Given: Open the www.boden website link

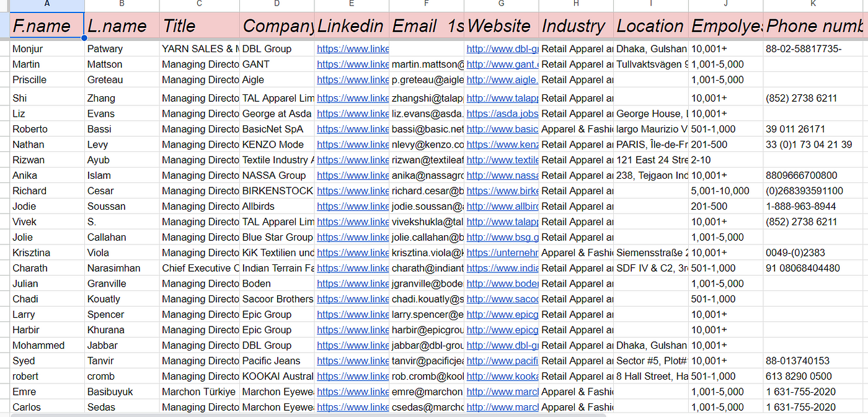Looking at the screenshot, I should coord(503,284).
